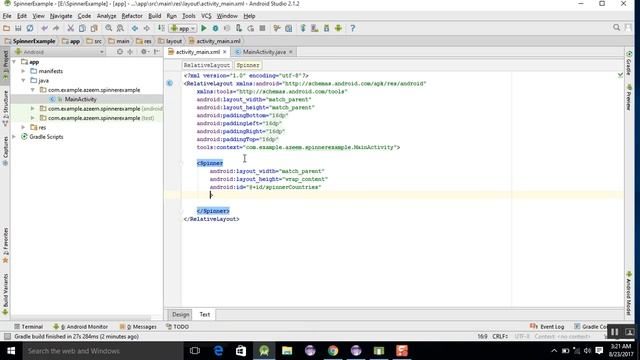Screen dimensions: 640x360
Task: Open Project panel settings gear
Action: [144, 52]
